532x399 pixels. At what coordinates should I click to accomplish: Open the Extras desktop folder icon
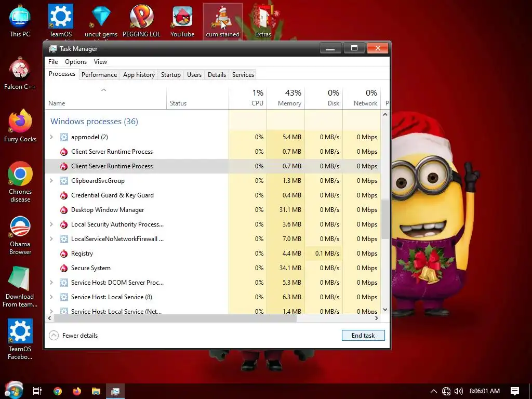point(263,21)
